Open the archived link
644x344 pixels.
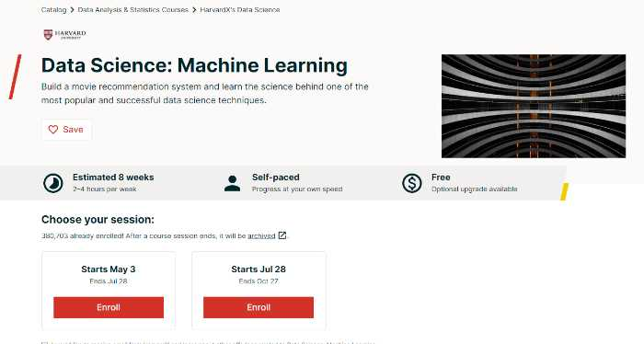(x=261, y=236)
